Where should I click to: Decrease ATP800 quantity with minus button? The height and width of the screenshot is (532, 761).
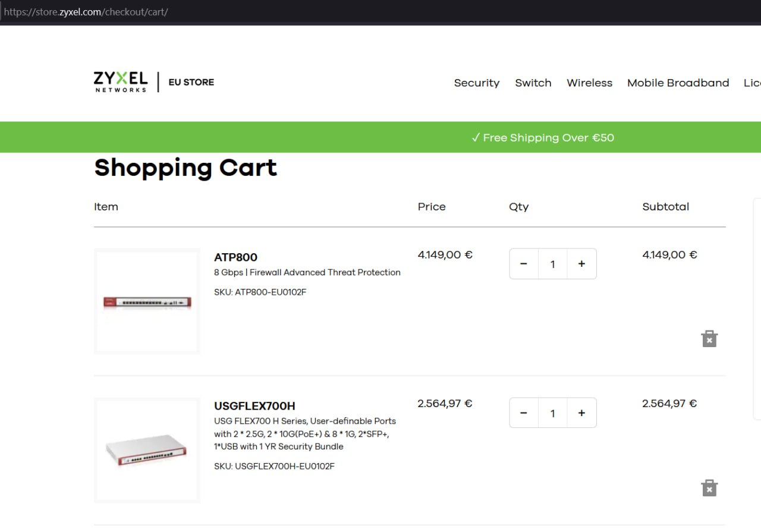[x=524, y=264]
